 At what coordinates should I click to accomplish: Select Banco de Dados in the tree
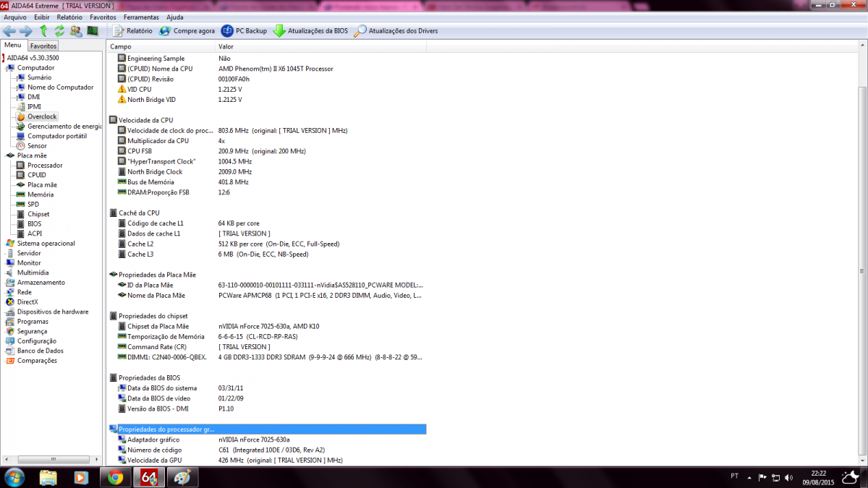tap(41, 351)
